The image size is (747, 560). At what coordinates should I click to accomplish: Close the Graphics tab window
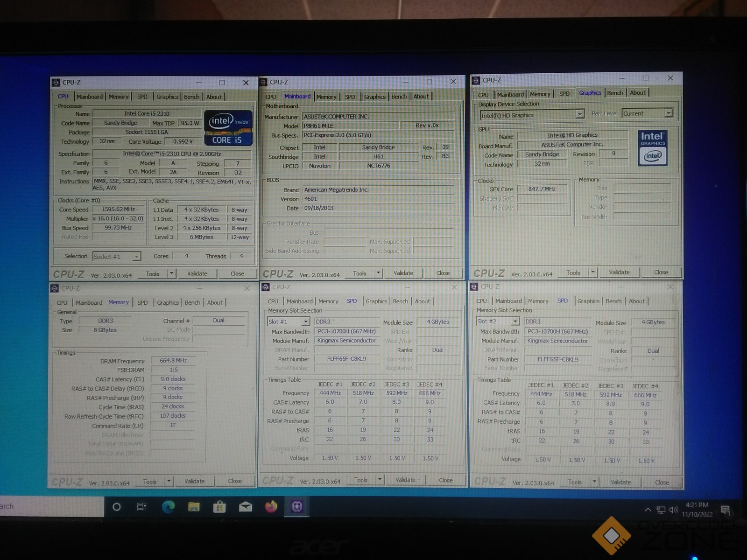pyautogui.click(x=670, y=78)
